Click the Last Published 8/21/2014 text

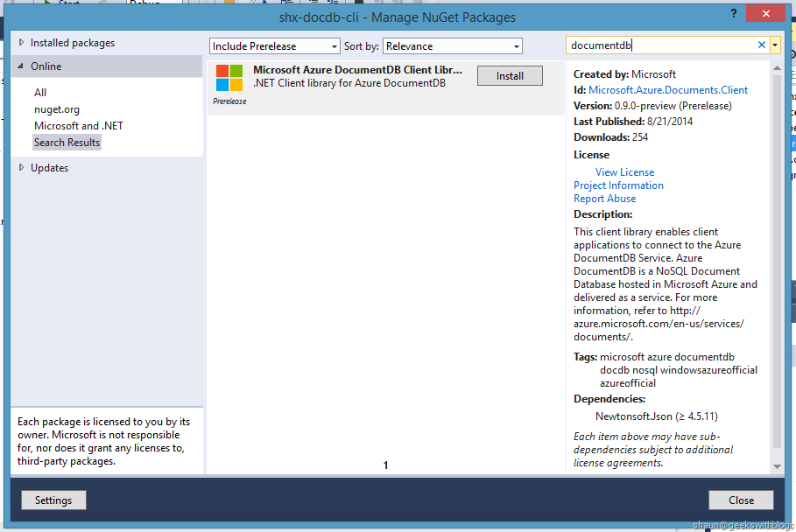tap(633, 122)
